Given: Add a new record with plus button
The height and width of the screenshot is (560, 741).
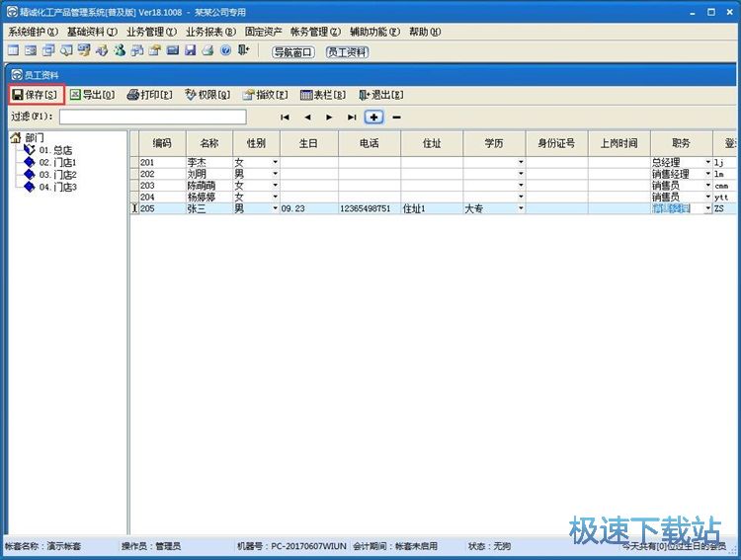Looking at the screenshot, I should pos(374,117).
